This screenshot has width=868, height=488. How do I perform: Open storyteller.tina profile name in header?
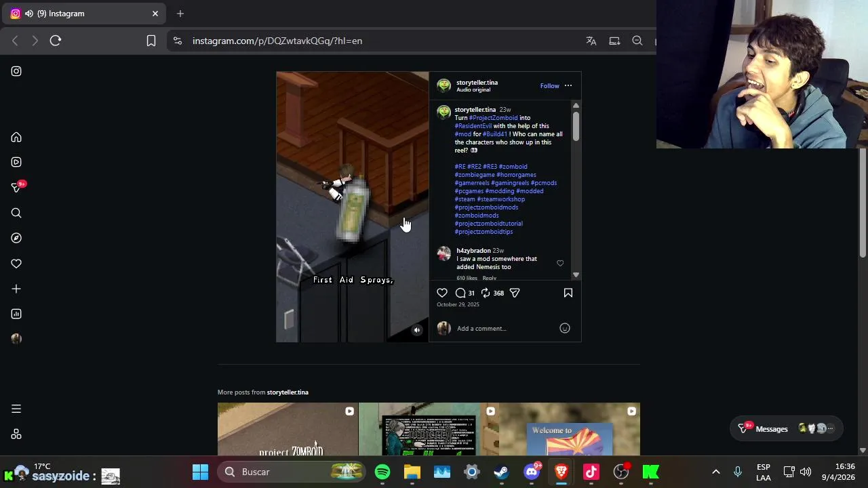[477, 83]
